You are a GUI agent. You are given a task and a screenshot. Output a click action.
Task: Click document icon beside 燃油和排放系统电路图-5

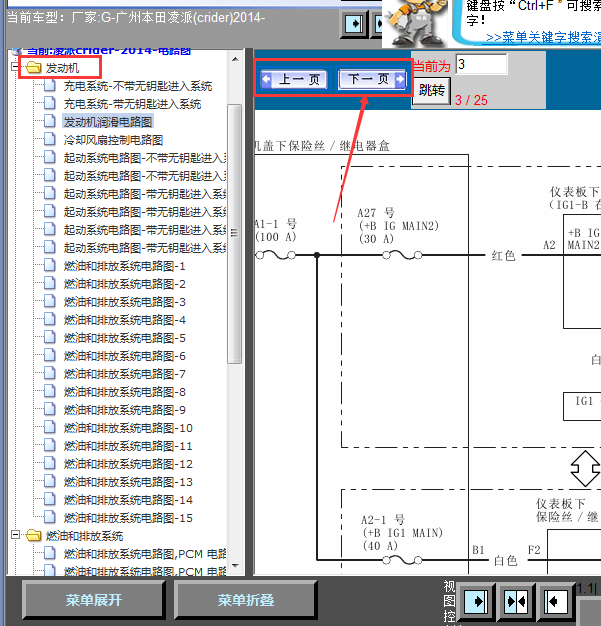[x=50, y=337]
